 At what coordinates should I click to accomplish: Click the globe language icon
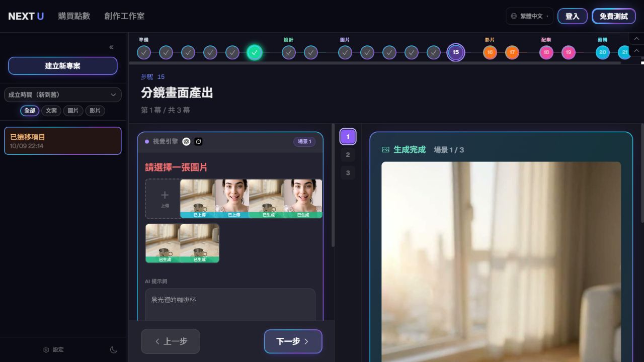(x=514, y=16)
